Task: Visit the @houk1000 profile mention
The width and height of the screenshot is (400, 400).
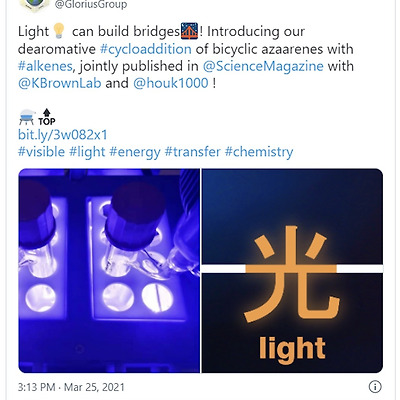Action: [171, 83]
